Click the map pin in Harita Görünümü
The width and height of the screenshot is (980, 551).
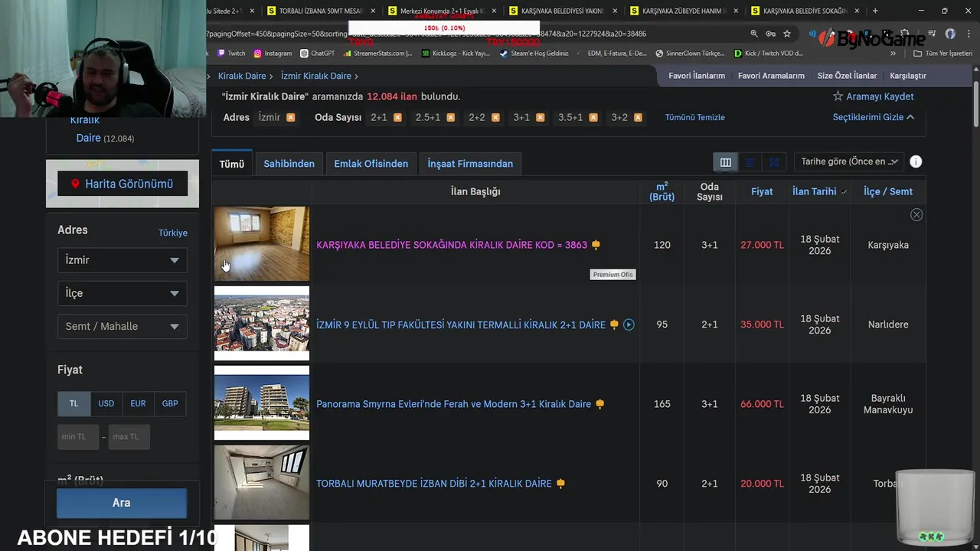pos(75,184)
